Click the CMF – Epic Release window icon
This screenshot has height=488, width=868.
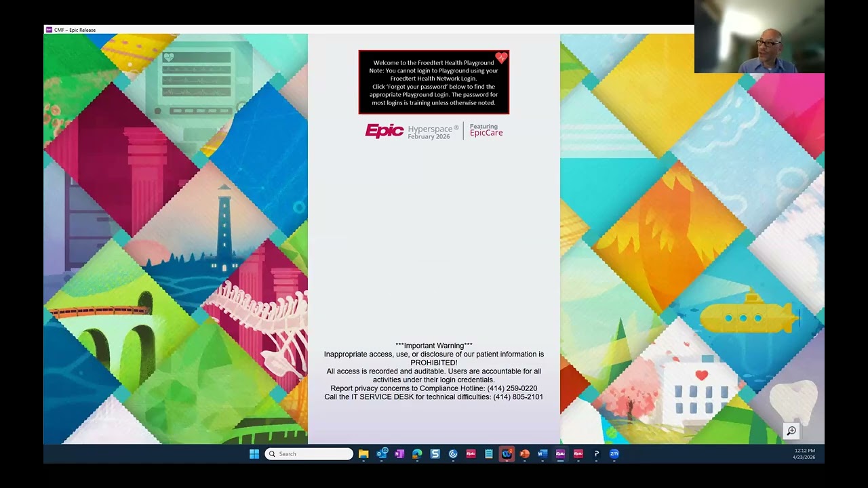click(49, 30)
